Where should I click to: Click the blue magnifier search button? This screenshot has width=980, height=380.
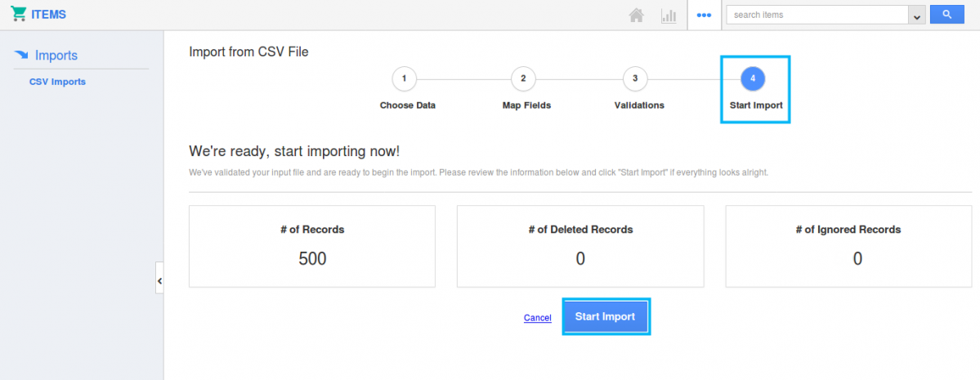(x=946, y=15)
